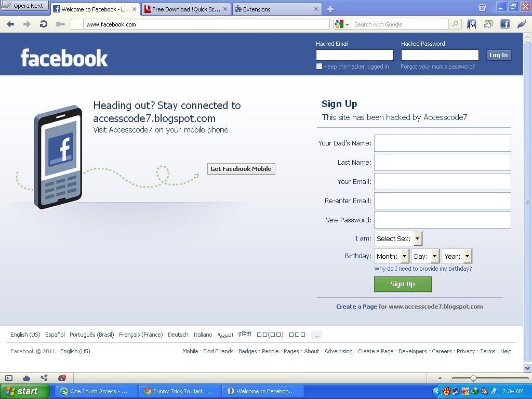The width and height of the screenshot is (532, 399).
Task: Close the Free Download tab
Action: (225, 9)
